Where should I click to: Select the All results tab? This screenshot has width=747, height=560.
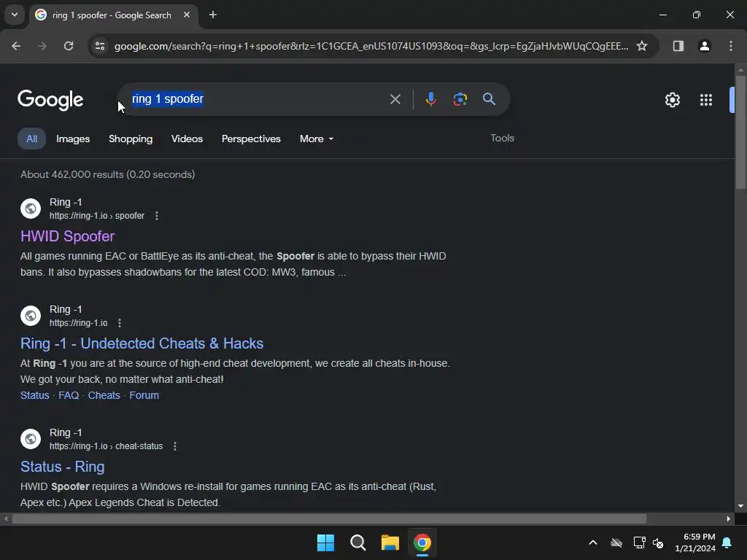tap(31, 139)
